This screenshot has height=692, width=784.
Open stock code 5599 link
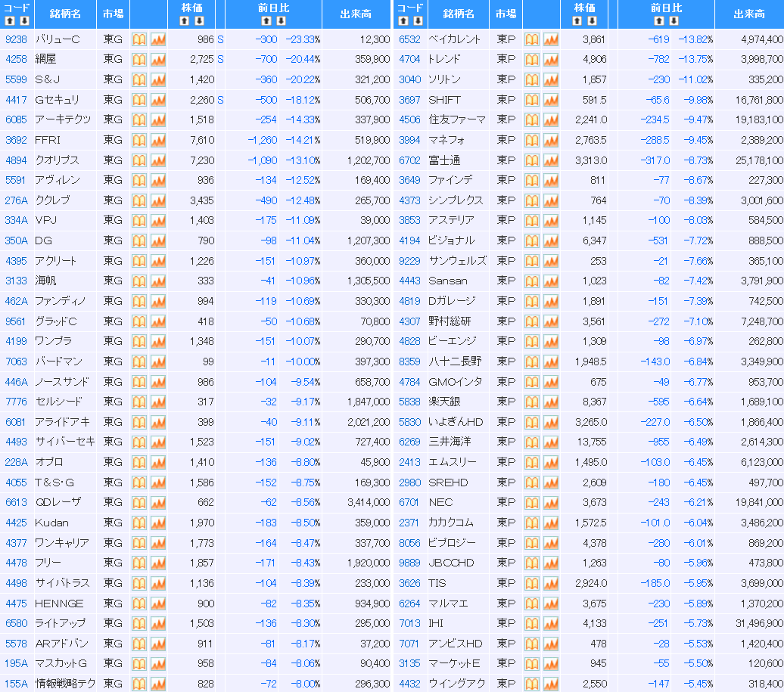(16, 79)
